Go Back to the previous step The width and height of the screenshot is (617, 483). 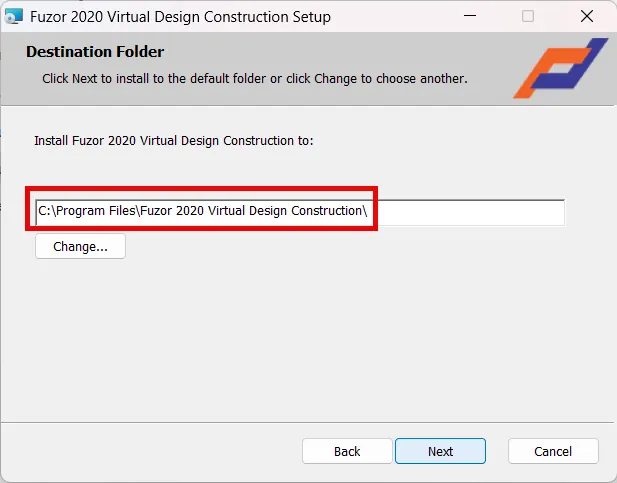pyautogui.click(x=347, y=451)
